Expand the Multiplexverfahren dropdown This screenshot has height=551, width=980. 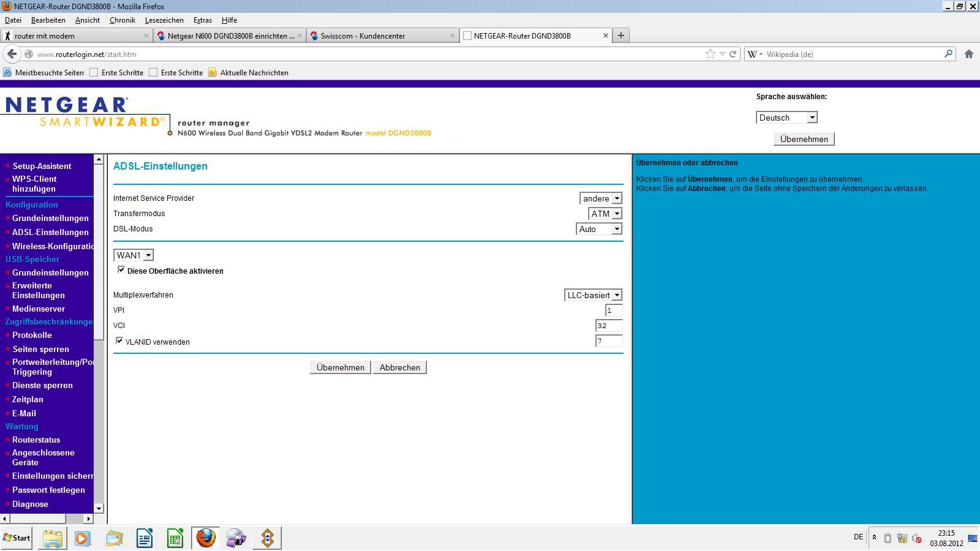coord(593,295)
